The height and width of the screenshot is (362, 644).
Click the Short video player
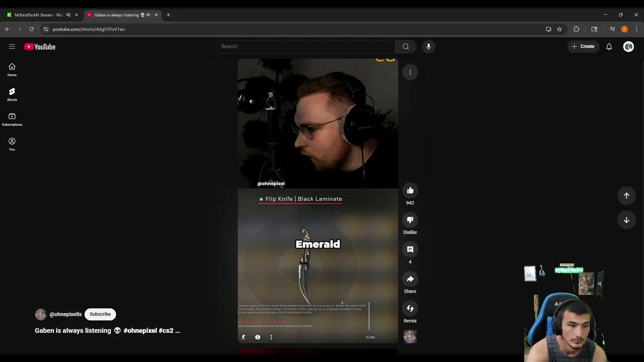coord(317,201)
